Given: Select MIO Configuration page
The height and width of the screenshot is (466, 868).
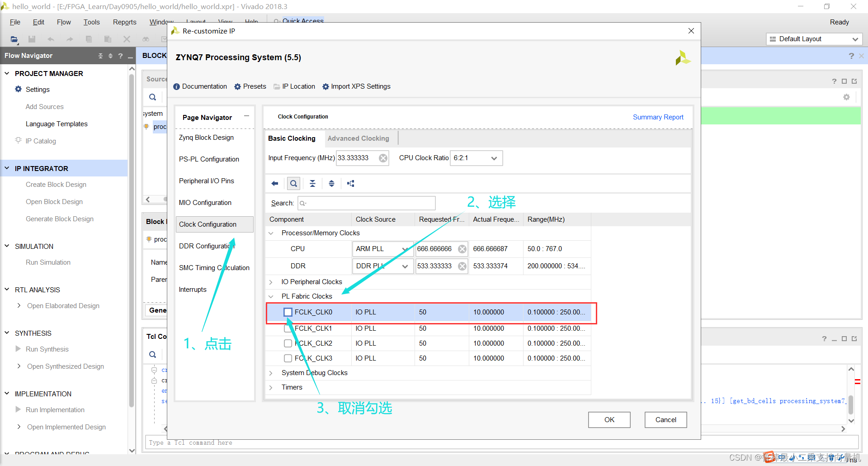Looking at the screenshot, I should (x=205, y=203).
